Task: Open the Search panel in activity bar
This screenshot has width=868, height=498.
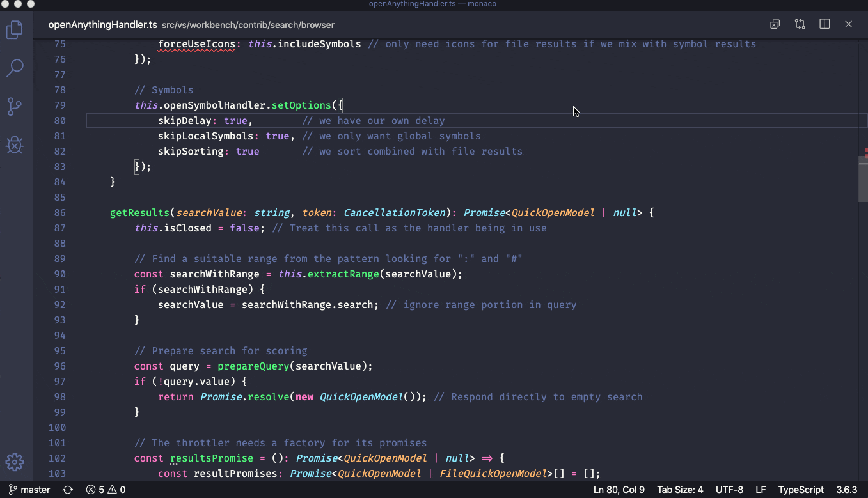Action: click(x=15, y=68)
